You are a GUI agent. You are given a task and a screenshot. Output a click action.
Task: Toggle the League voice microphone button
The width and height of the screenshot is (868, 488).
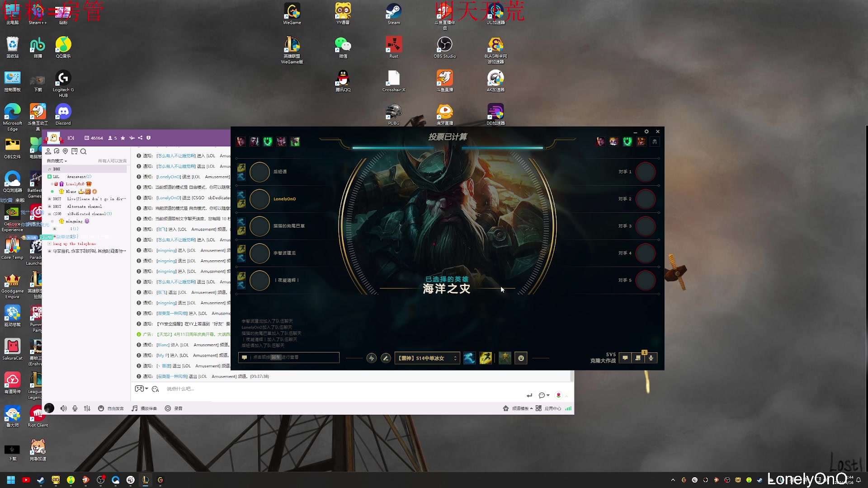(x=651, y=358)
